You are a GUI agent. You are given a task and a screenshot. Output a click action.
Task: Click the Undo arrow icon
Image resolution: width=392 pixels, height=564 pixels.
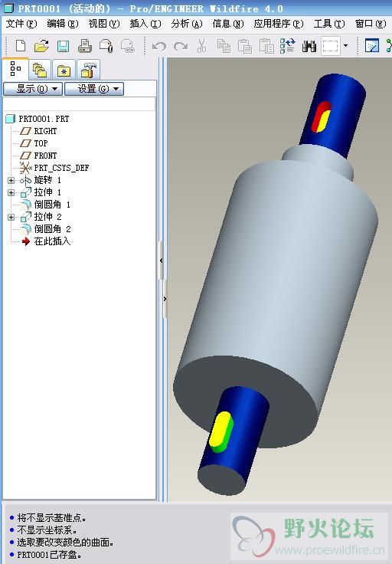(x=158, y=47)
